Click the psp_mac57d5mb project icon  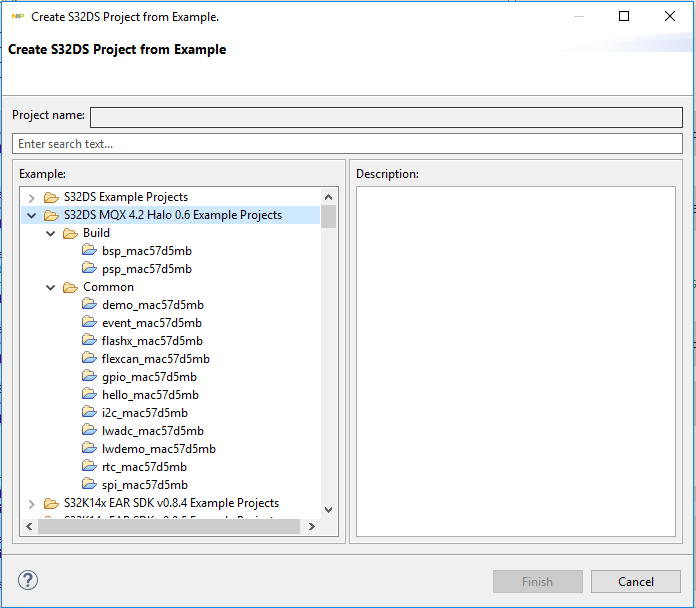(89, 268)
